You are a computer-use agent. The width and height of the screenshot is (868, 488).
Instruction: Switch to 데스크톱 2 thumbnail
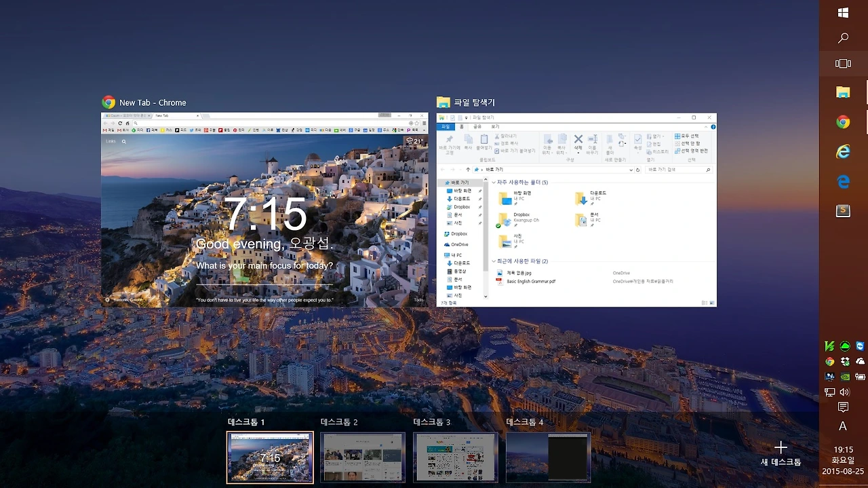click(363, 457)
